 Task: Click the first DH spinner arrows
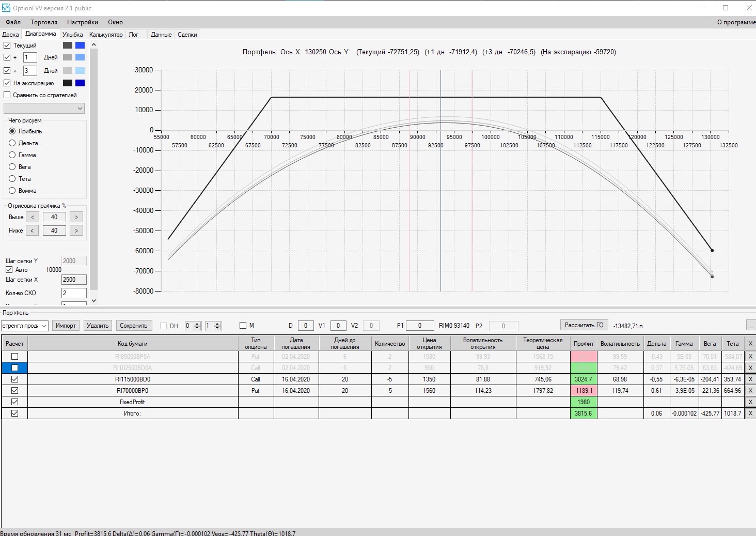[x=197, y=326]
